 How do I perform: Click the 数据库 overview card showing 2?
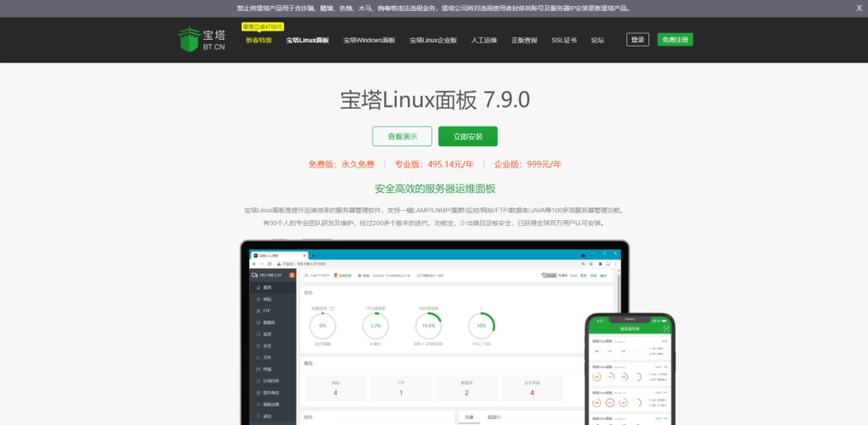coord(466,388)
